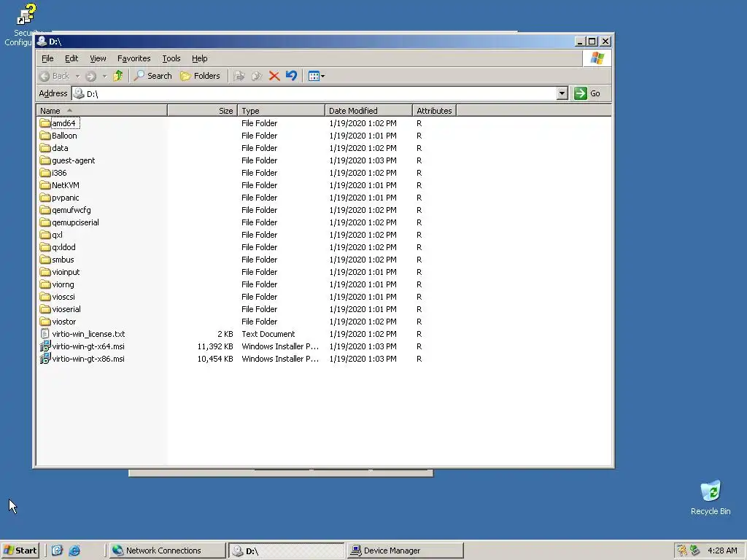Launch Internet Explorer from quick launch

coord(74,551)
